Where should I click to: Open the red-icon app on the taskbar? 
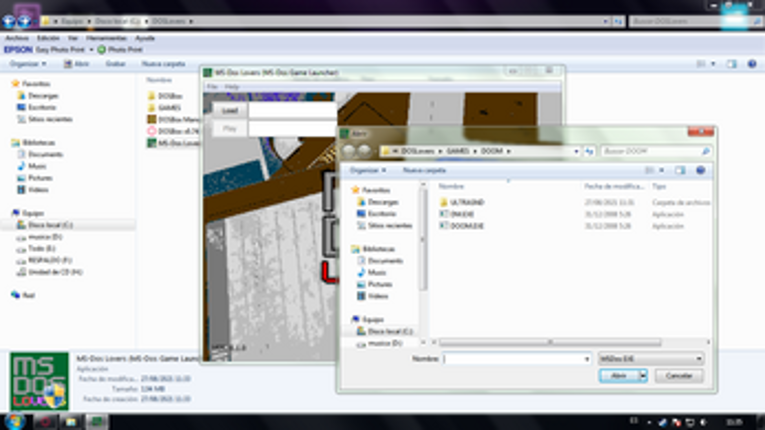[x=45, y=422]
